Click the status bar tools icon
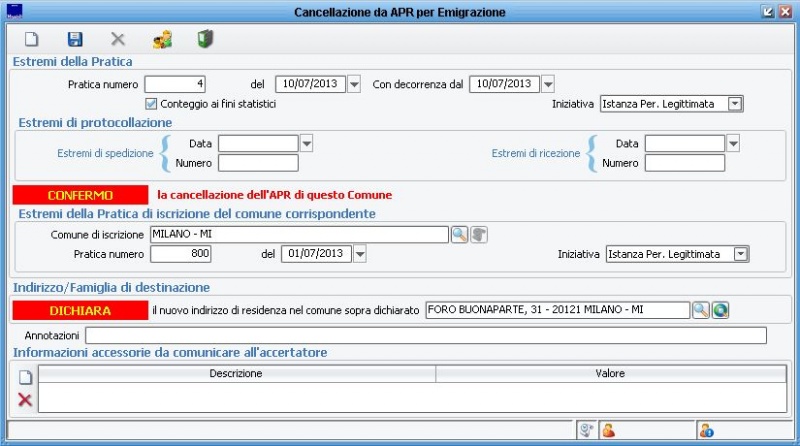The height and width of the screenshot is (446, 800). tap(587, 431)
